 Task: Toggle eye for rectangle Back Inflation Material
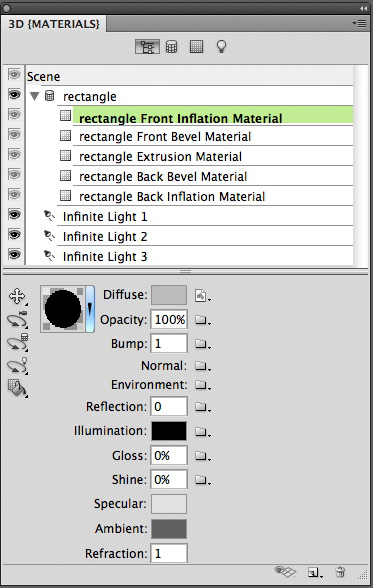pyautogui.click(x=14, y=194)
